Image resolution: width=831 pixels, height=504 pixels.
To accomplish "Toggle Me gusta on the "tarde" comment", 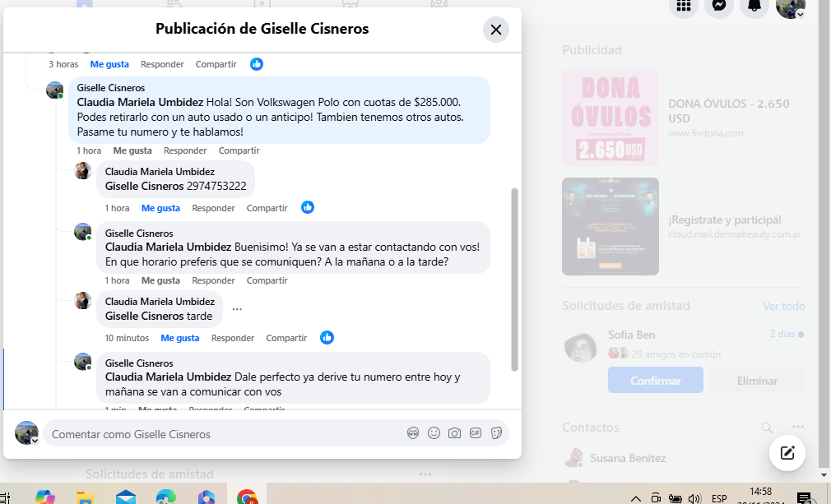I will coord(180,338).
